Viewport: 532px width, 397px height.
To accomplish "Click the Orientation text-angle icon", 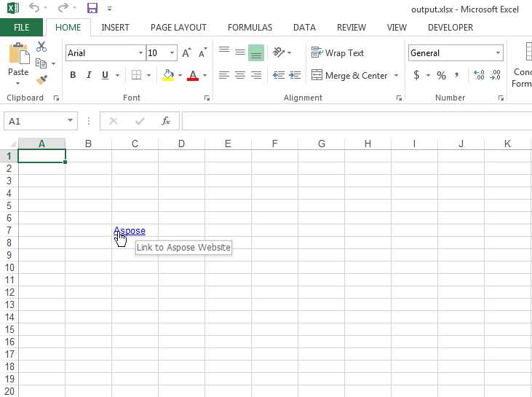I will (279, 52).
